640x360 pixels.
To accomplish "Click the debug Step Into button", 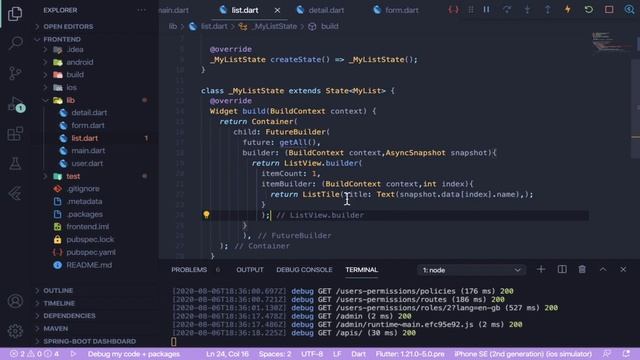I will 527,9.
